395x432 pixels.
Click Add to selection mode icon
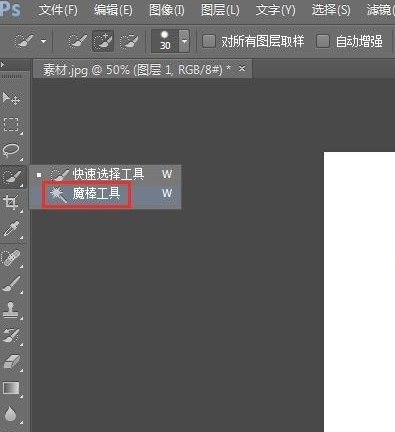(103, 41)
